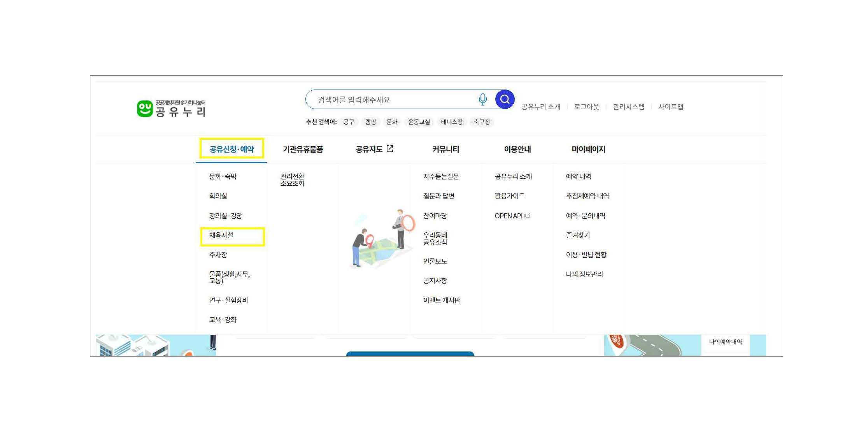Click the microphone voice search icon

click(482, 99)
